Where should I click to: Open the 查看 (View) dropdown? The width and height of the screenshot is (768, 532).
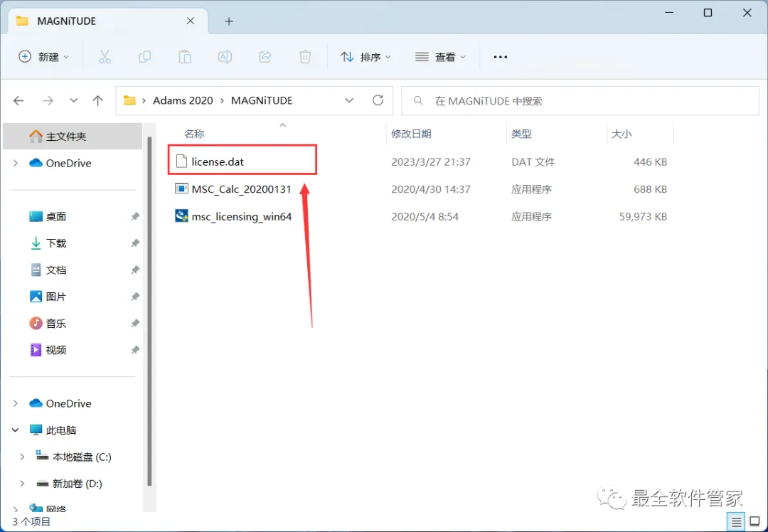pos(440,57)
